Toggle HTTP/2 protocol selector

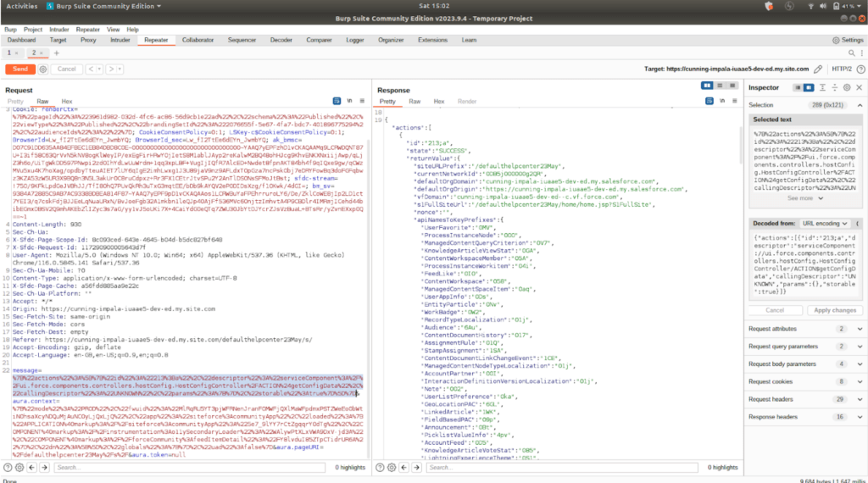coord(842,69)
